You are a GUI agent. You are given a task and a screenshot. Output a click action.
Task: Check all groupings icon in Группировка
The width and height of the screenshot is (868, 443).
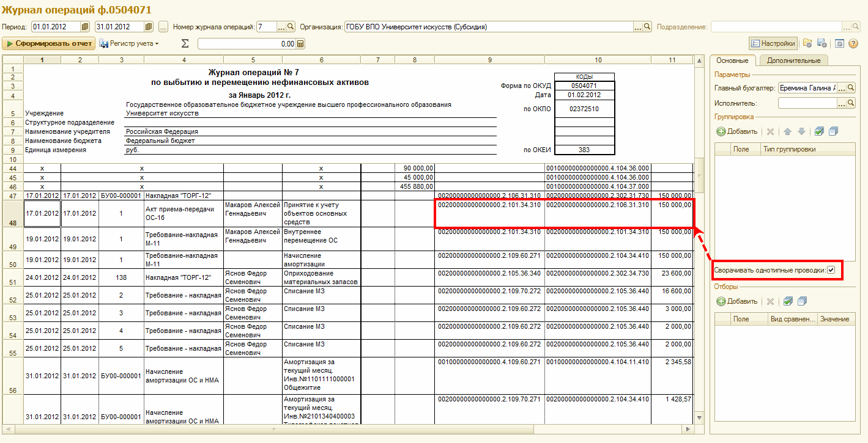coord(819,131)
